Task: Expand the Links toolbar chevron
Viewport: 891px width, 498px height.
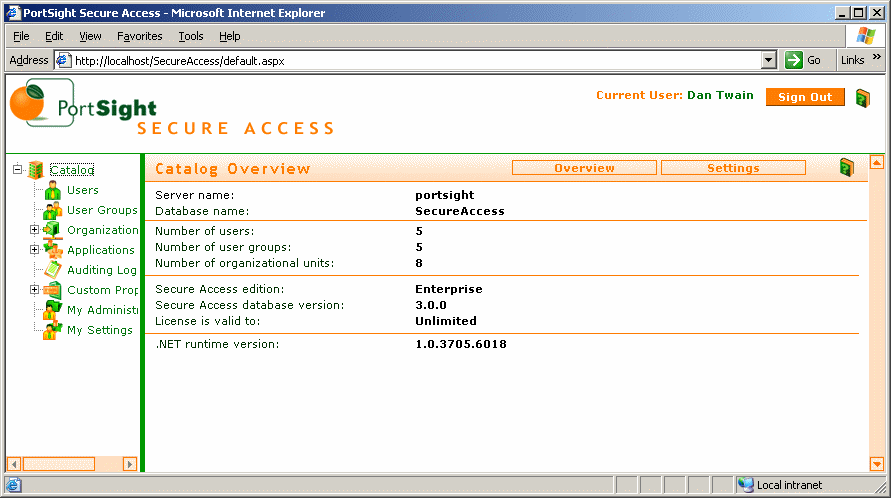Action: 877,57
